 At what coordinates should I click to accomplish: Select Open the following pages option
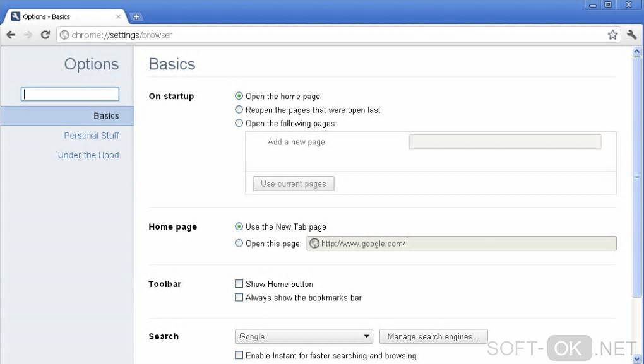239,124
